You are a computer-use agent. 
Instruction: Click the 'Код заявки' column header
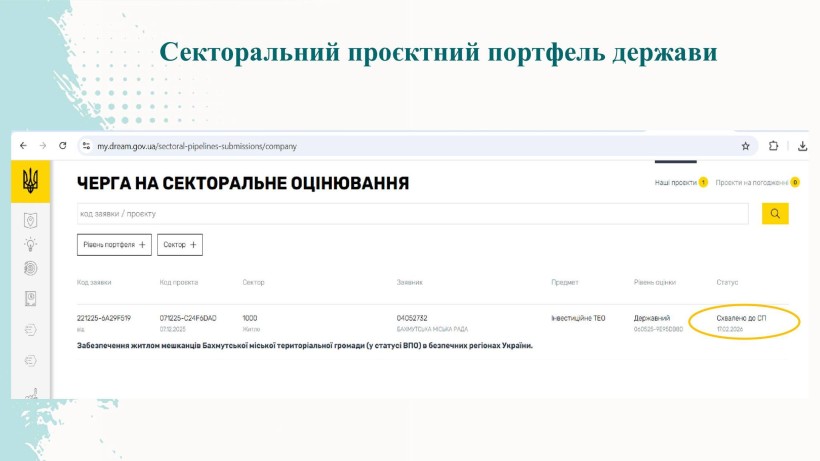pos(94,282)
